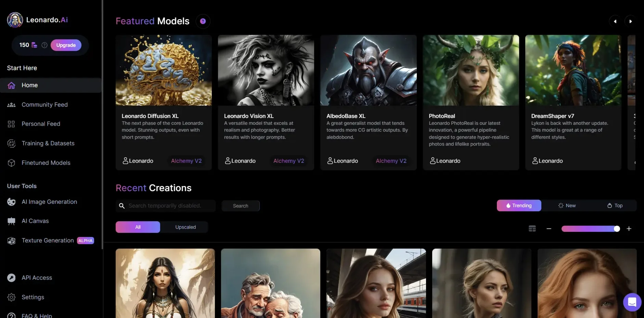Open Home in the sidebar

(x=51, y=85)
